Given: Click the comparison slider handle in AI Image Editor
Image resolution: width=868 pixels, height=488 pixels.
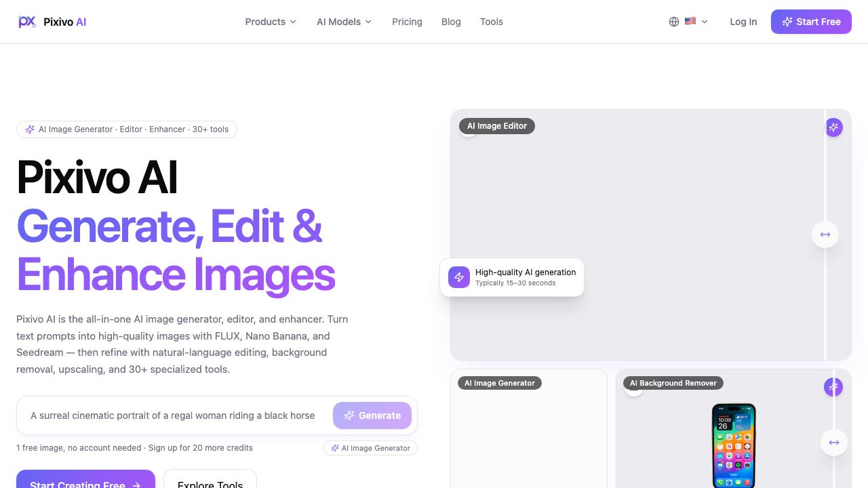Looking at the screenshot, I should point(825,235).
